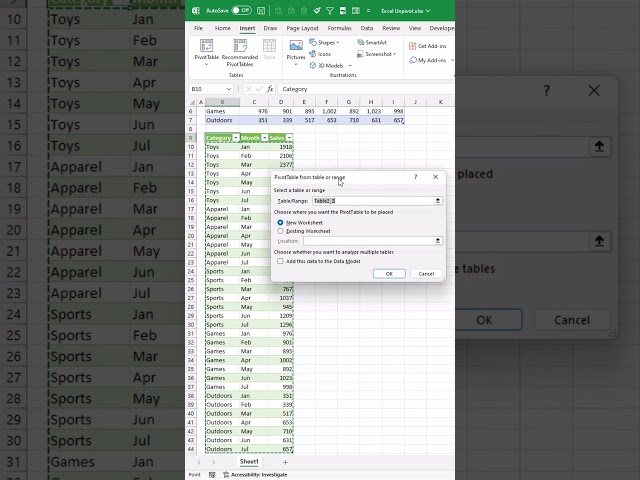Click the Location input field

(x=368, y=241)
